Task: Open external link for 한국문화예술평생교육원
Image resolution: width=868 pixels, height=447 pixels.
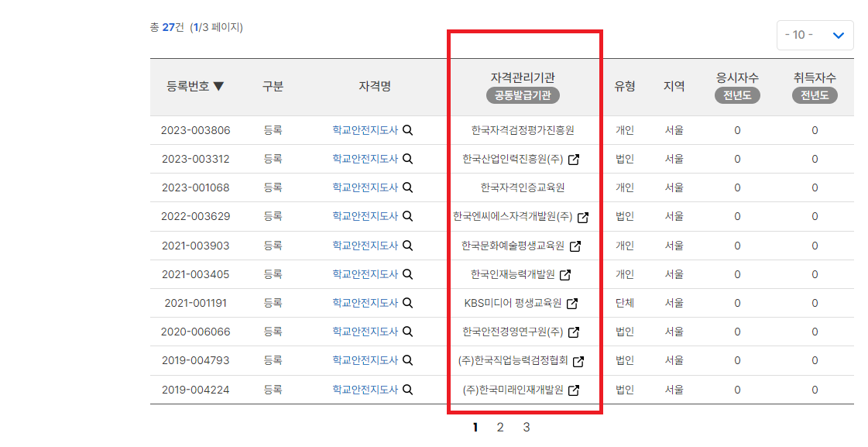Action: click(x=577, y=245)
